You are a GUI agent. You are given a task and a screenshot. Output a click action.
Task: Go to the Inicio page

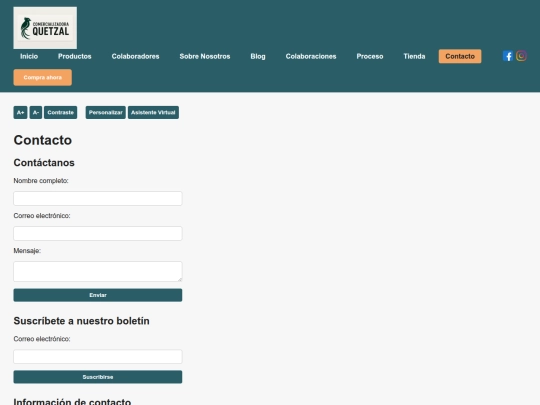[29, 56]
